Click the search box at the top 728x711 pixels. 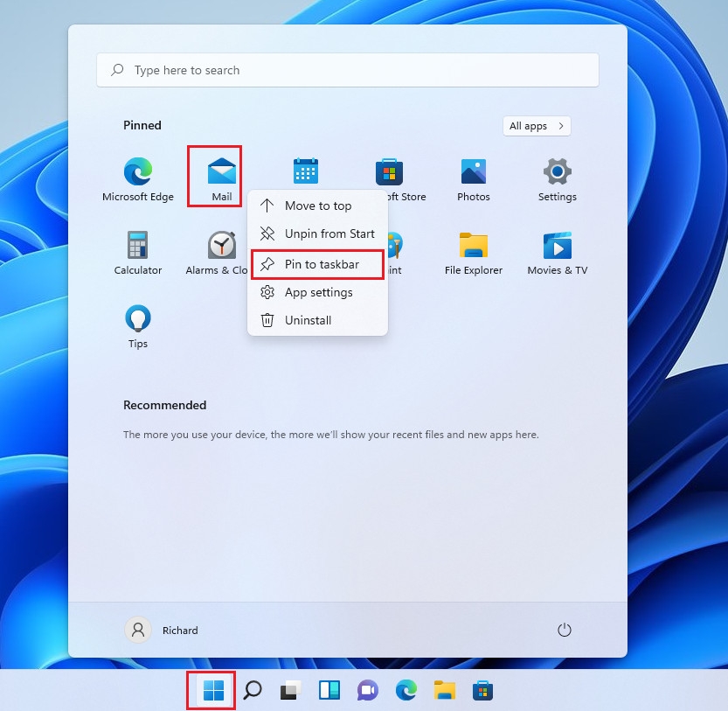click(347, 70)
